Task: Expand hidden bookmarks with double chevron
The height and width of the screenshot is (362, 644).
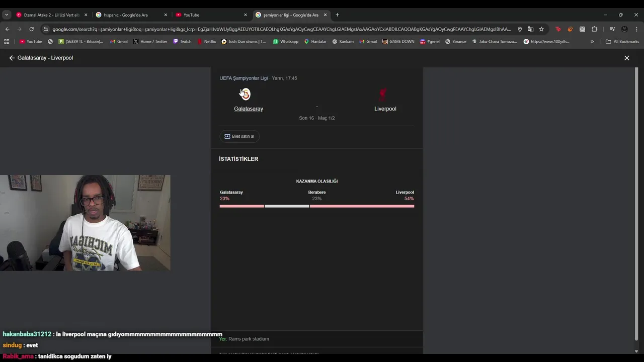Action: [x=592, y=42]
